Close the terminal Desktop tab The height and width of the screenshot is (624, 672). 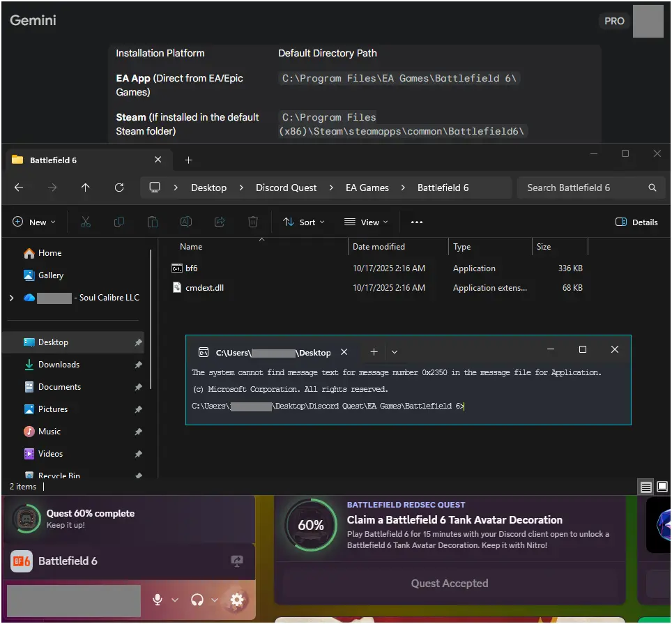pyautogui.click(x=344, y=352)
